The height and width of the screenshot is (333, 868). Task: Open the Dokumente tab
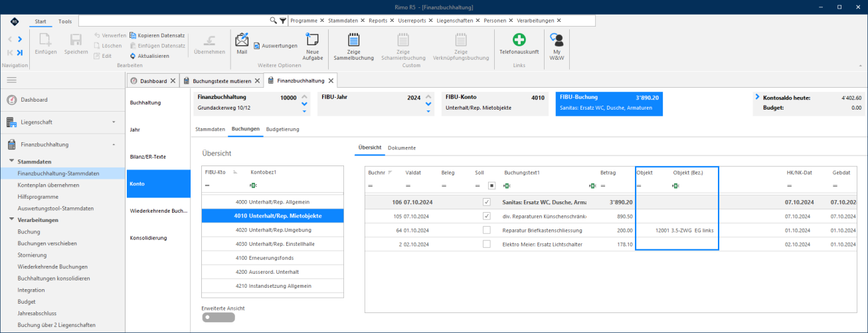click(x=402, y=148)
